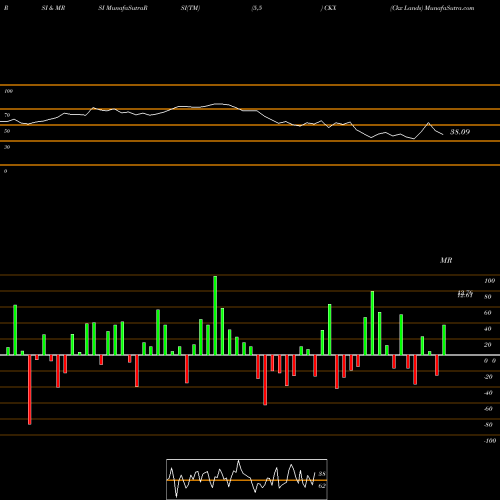Click the -20 label on MR axis

(488, 377)
